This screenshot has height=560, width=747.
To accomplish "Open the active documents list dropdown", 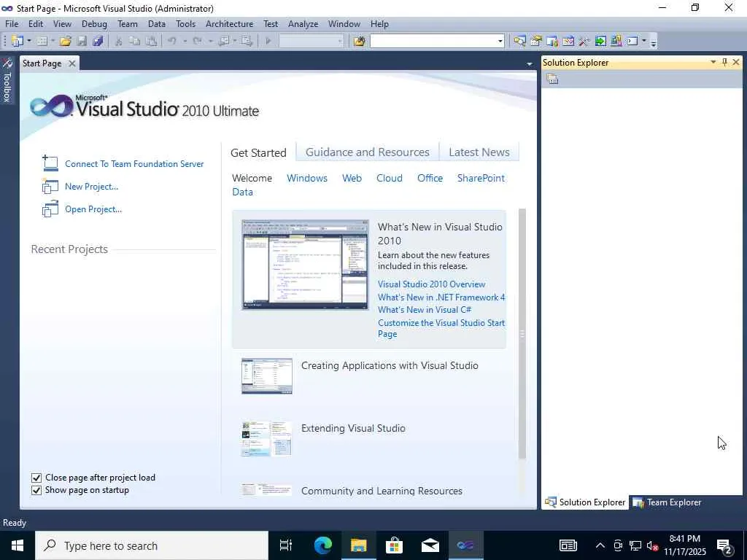I will pyautogui.click(x=530, y=64).
